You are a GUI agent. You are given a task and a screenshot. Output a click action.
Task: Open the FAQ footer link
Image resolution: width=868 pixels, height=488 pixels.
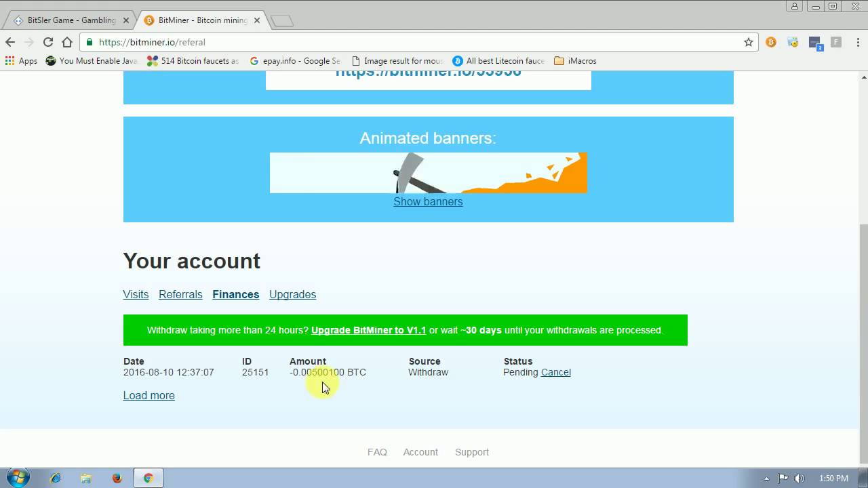[x=377, y=452]
